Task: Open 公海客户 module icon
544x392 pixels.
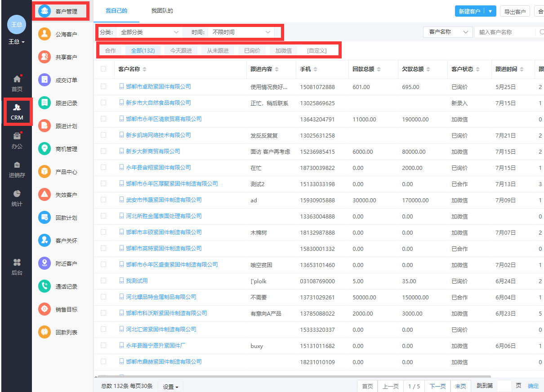Action: (x=45, y=34)
